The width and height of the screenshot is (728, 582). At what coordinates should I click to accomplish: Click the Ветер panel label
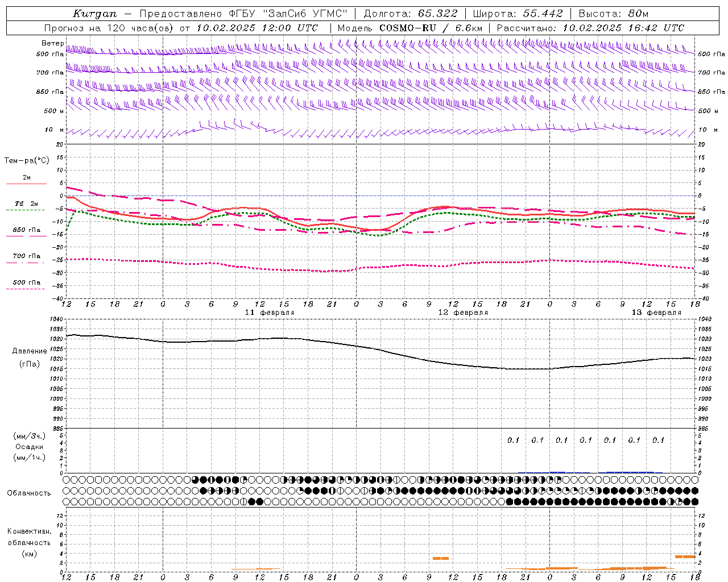click(52, 43)
